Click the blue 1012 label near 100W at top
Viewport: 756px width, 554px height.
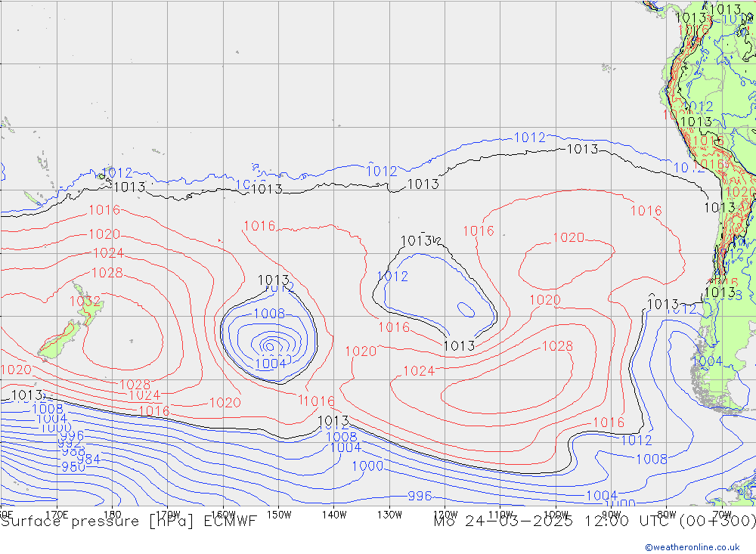click(529, 138)
